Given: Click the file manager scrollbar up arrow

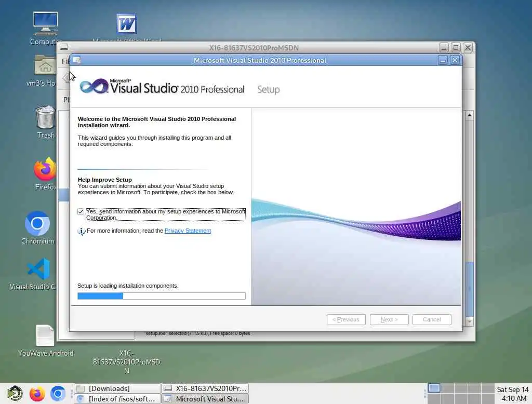Looking at the screenshot, I should tap(470, 116).
